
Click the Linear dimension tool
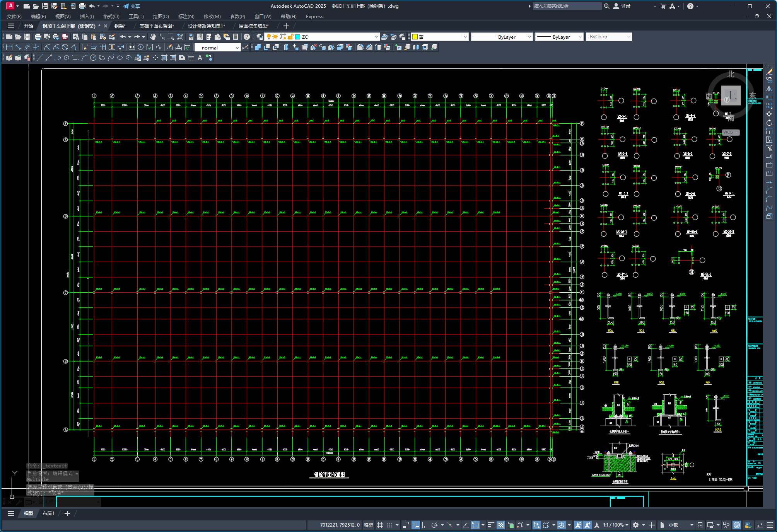pyautogui.click(x=9, y=47)
